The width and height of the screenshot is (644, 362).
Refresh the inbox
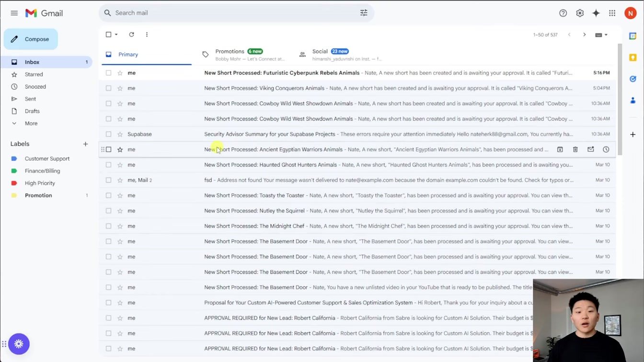click(131, 34)
